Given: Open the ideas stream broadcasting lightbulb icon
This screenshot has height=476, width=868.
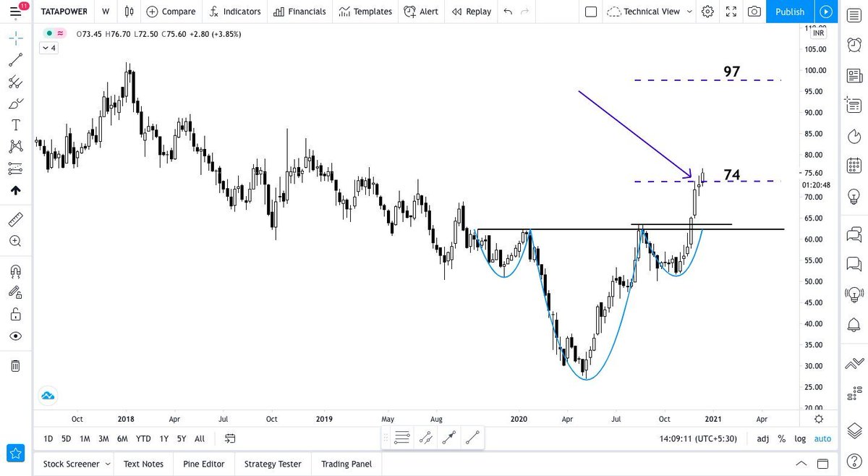Looking at the screenshot, I should pos(854,294).
